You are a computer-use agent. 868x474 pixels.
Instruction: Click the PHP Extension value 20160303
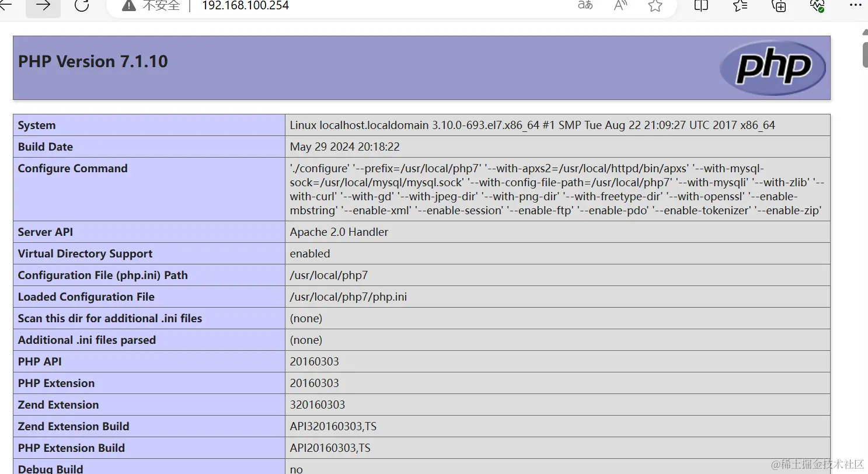[314, 383]
